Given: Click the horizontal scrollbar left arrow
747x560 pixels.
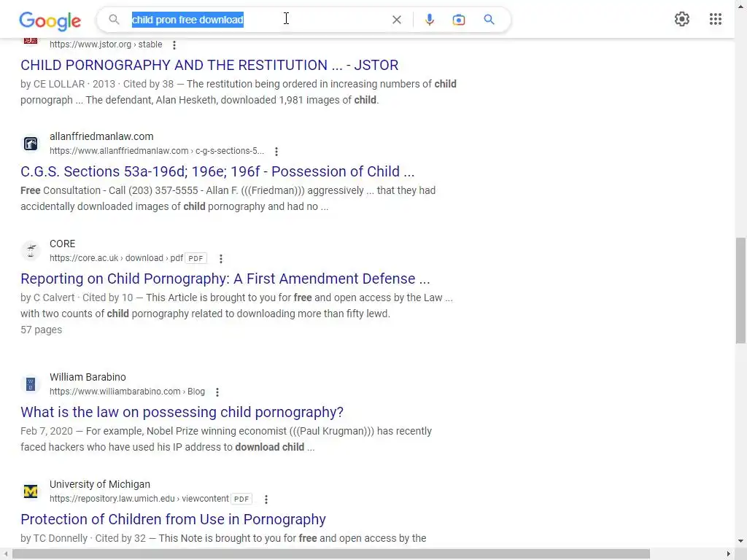Looking at the screenshot, I should (5, 554).
